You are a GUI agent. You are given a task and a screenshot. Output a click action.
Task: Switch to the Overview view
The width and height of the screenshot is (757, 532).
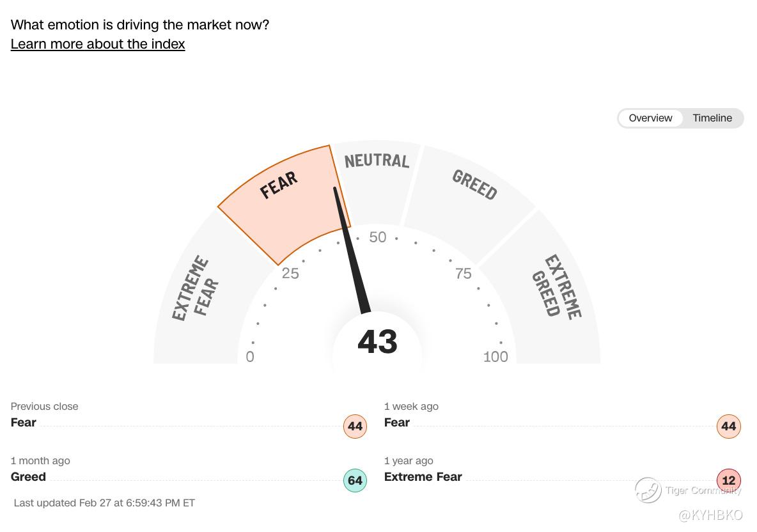point(650,118)
